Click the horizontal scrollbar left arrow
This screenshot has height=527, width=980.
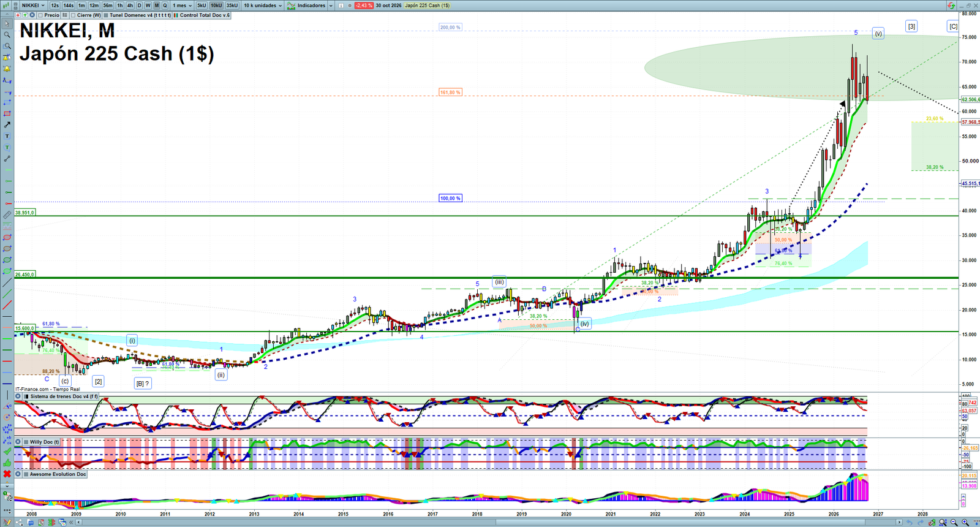point(80,522)
